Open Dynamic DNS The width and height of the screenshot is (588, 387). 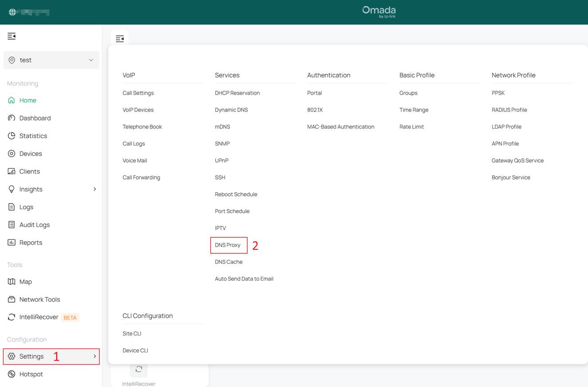point(231,110)
